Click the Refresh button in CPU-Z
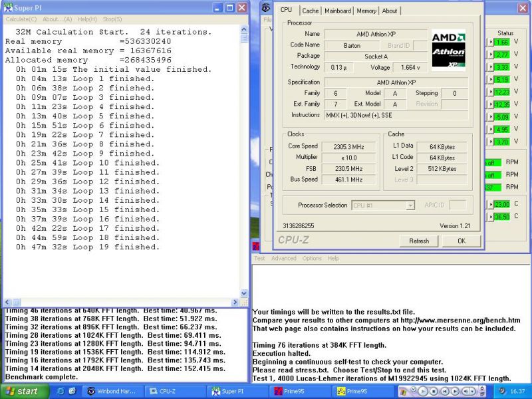Image resolution: width=532 pixels, height=399 pixels. click(x=419, y=241)
